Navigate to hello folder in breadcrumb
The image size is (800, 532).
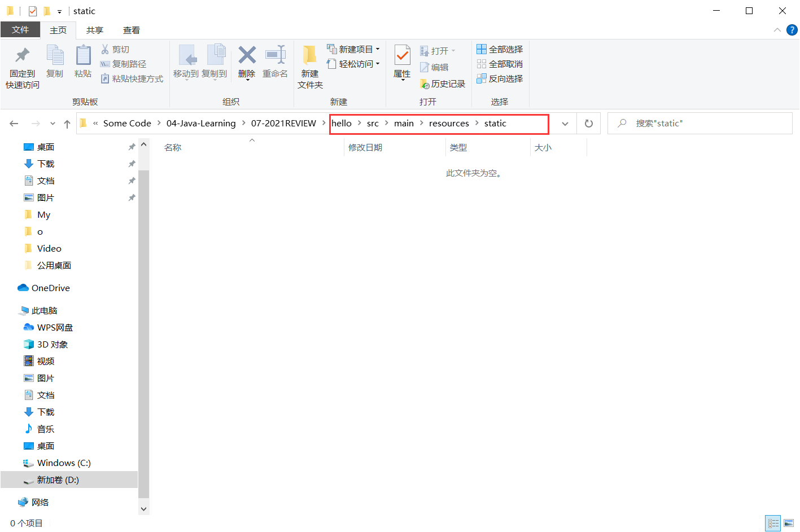coord(342,124)
